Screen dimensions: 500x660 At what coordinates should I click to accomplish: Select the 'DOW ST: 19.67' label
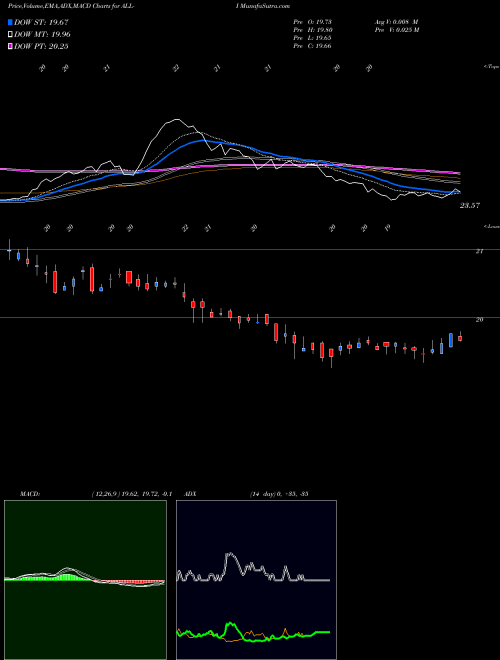pyautogui.click(x=41, y=22)
